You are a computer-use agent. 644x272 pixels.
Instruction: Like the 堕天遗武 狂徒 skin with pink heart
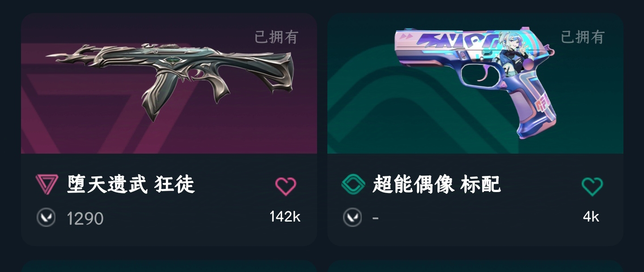pos(286,186)
